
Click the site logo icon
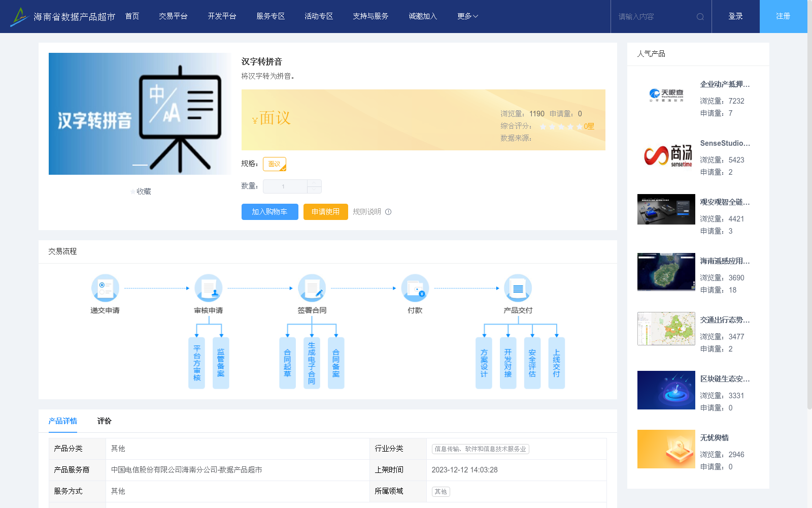(19, 17)
